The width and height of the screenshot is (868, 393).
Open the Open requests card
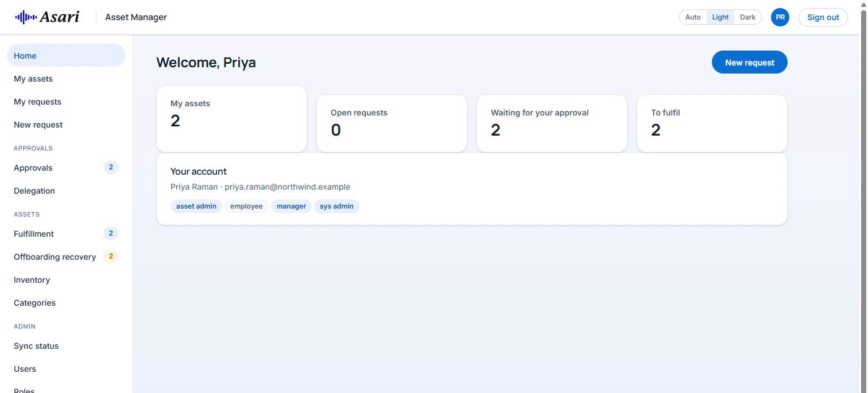392,124
